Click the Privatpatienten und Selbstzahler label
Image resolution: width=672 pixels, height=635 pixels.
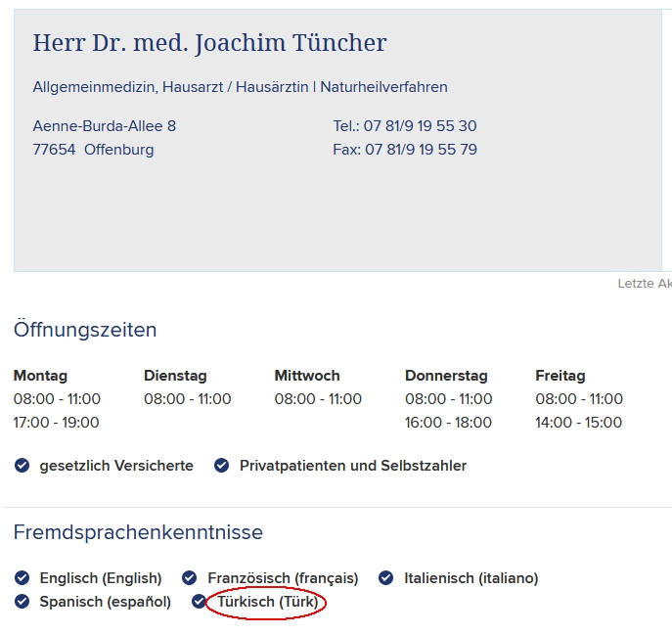coord(353,466)
